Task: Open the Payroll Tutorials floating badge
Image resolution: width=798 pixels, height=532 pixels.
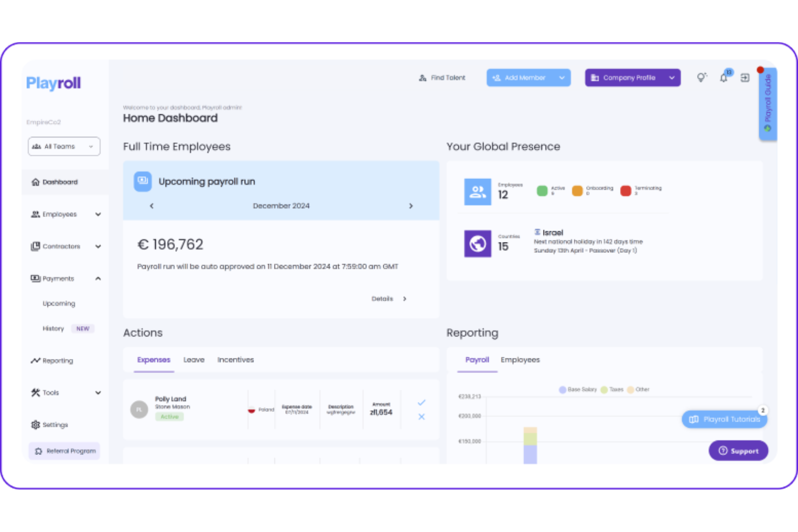Action: pyautogui.click(x=724, y=419)
